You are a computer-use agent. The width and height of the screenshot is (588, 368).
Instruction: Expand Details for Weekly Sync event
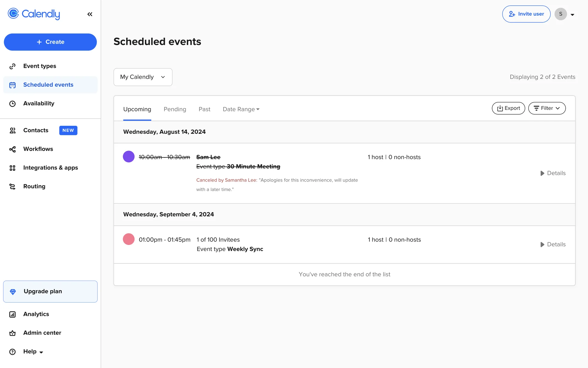553,244
